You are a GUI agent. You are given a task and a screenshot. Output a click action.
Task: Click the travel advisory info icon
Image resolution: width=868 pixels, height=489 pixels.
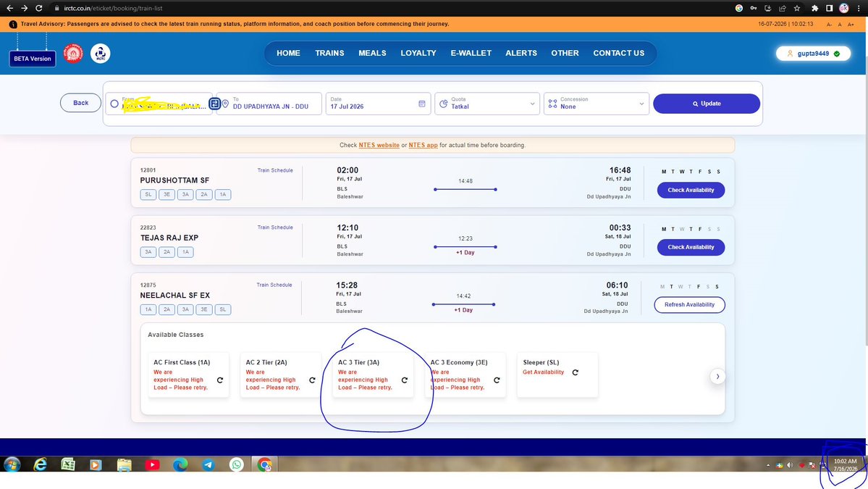(x=13, y=25)
